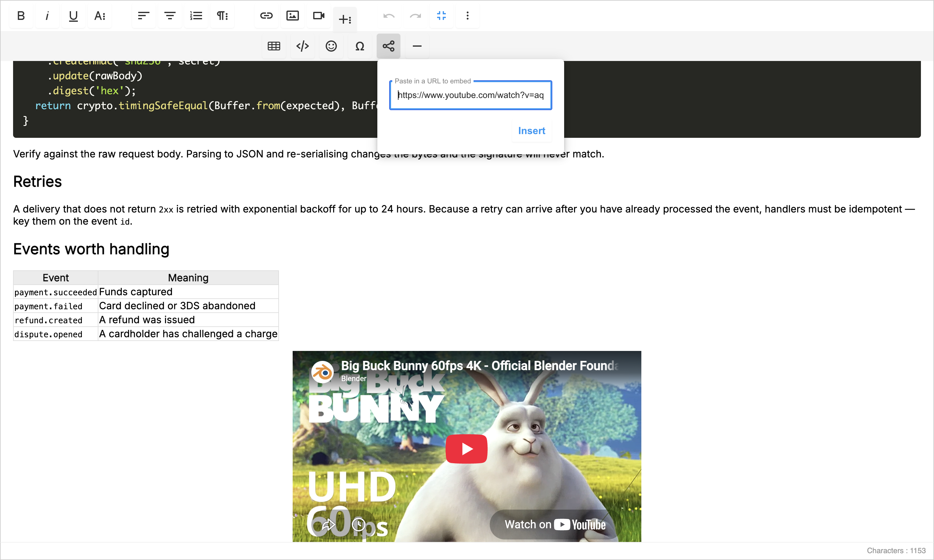Click the Retries heading

[x=37, y=181]
